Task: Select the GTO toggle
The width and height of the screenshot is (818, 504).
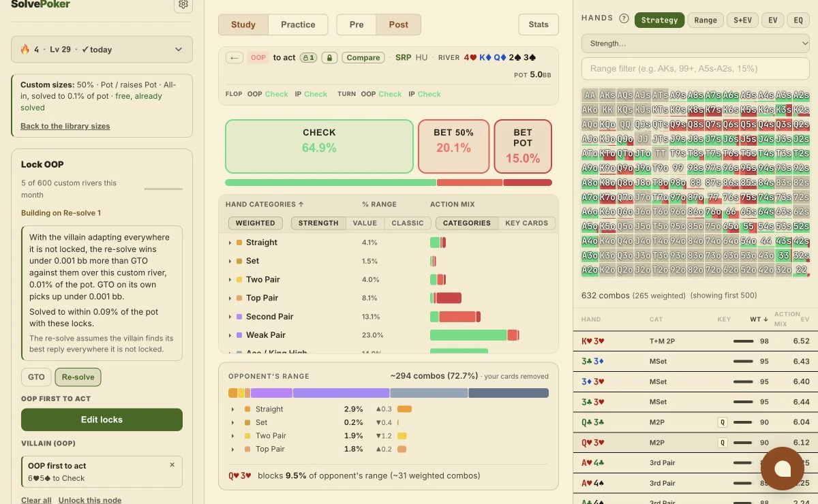Action: pos(36,377)
